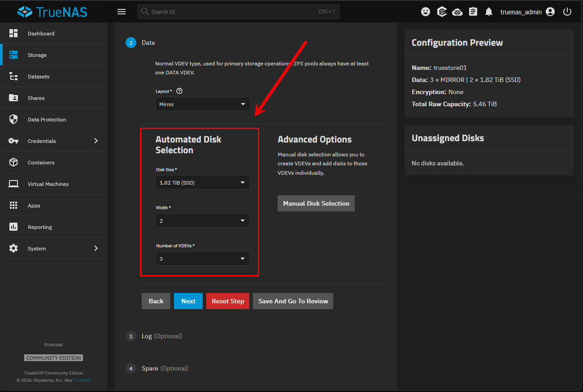The image size is (583, 392).
Task: Open Datasets menu item
Action: [54, 76]
